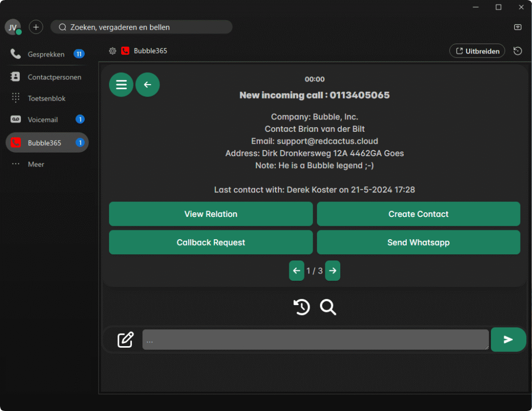Focus the message text input field
The width and height of the screenshot is (532, 411).
[315, 339]
